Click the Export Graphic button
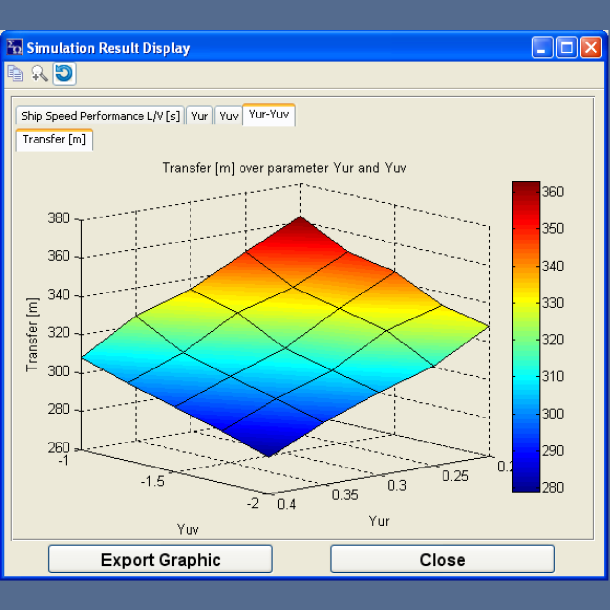The image size is (610, 610). tap(160, 559)
